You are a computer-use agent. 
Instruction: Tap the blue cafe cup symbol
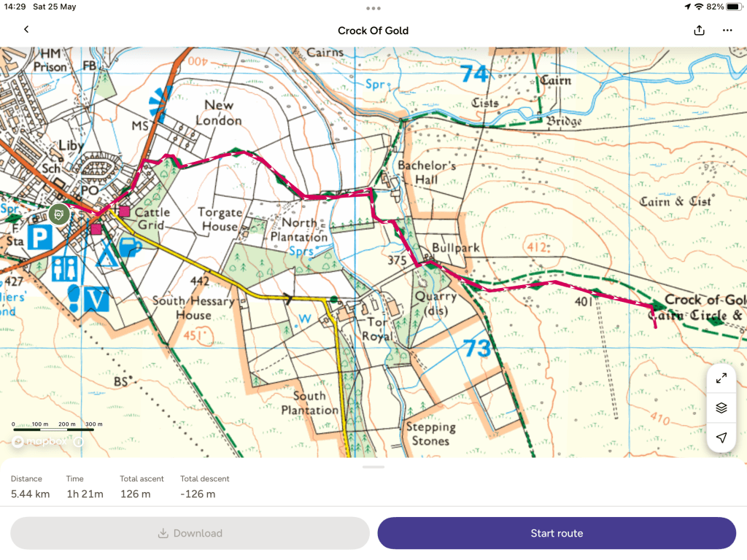tap(130, 247)
